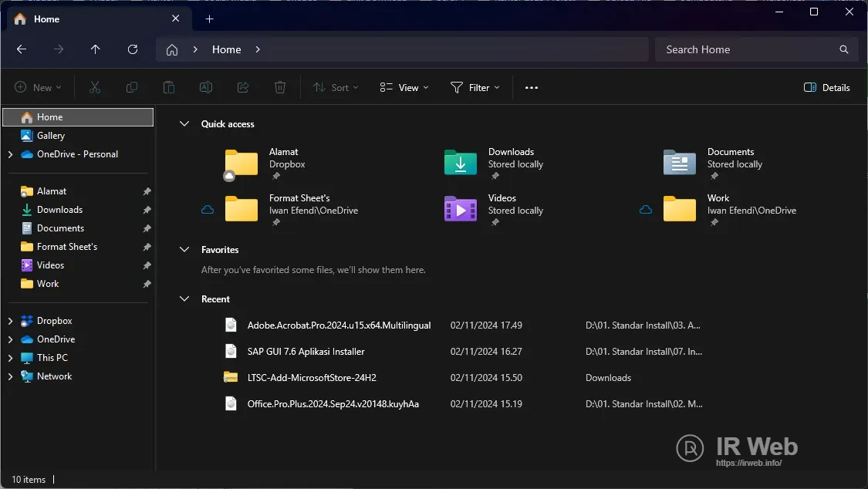The image size is (868, 489).
Task: Click date 02/11/2024 15.50
Action: [486, 378]
